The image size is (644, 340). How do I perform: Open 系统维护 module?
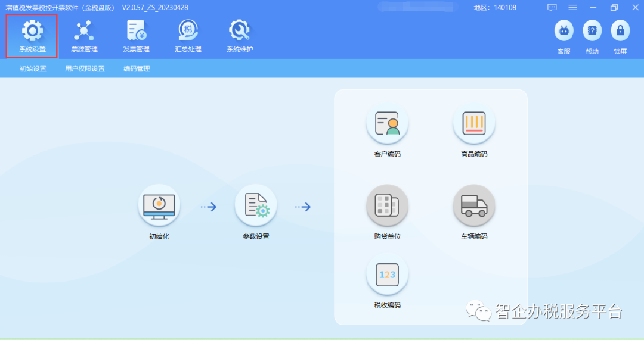pos(240,36)
